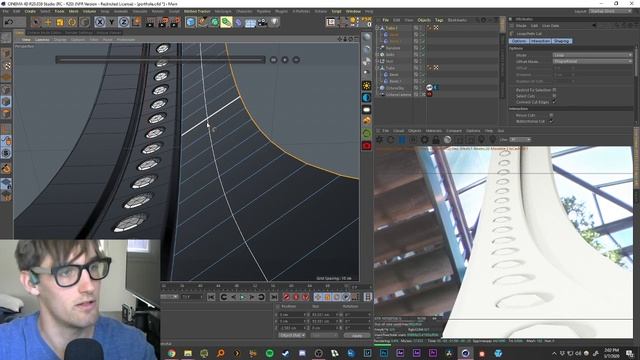Image resolution: width=640 pixels, height=360 pixels.
Task: Click the yellow sun icon beside viewport
Action: (x=367, y=86)
